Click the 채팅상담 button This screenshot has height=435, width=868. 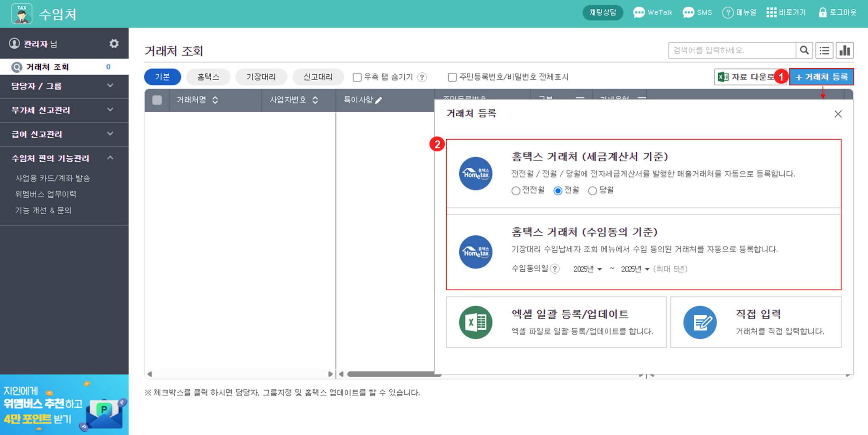tap(602, 13)
